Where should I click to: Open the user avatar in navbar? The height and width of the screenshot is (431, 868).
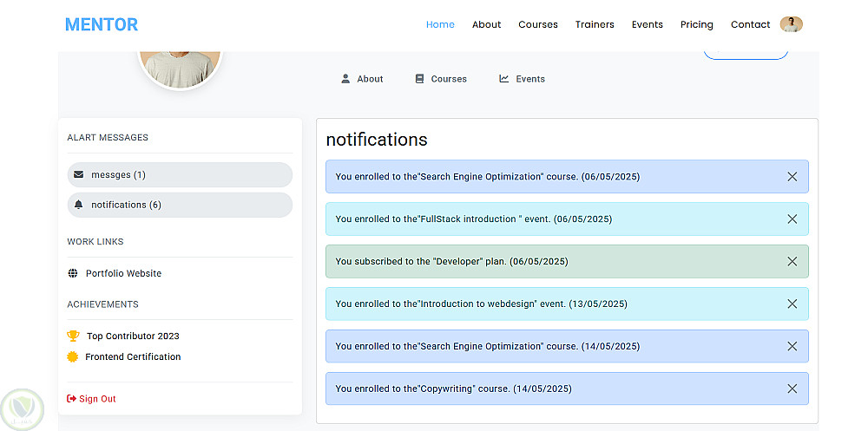(x=791, y=24)
